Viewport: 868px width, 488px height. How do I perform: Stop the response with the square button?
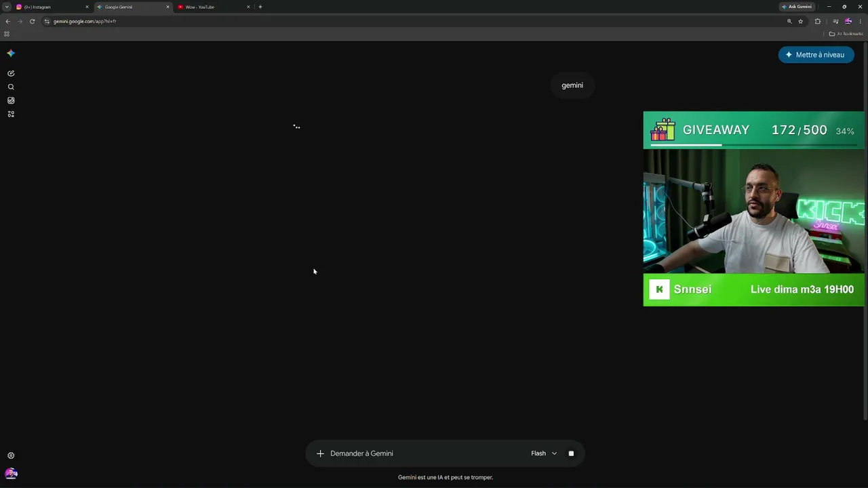[x=571, y=453]
